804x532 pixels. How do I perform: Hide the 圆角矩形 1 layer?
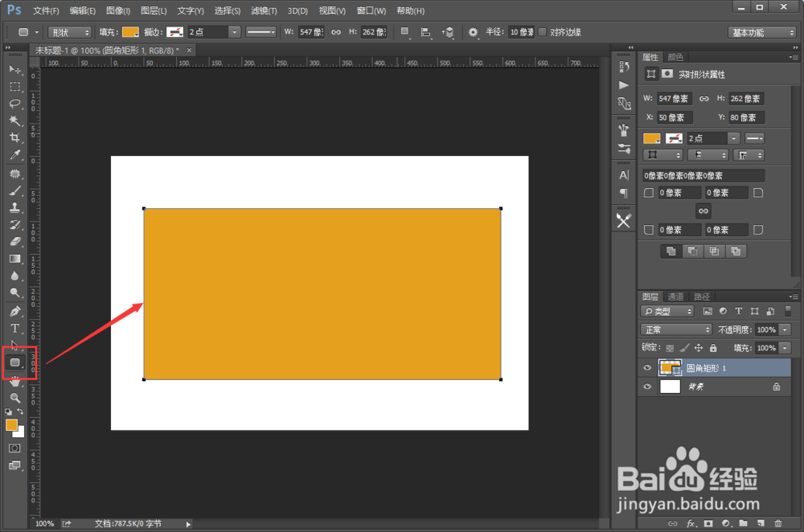(647, 367)
